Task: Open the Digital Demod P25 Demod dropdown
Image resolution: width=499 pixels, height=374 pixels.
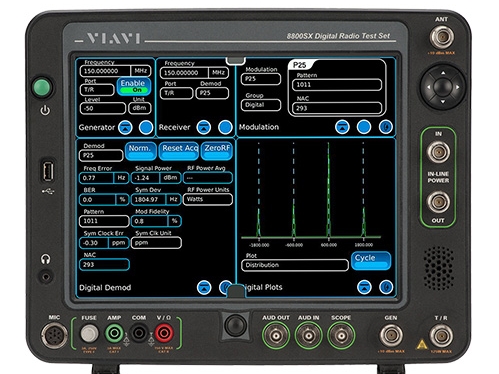Action: point(101,155)
